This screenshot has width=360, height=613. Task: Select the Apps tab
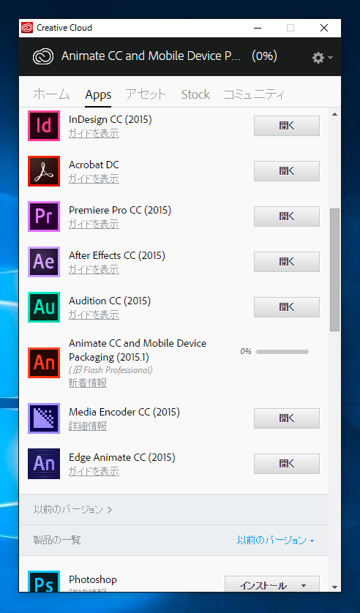(x=98, y=95)
